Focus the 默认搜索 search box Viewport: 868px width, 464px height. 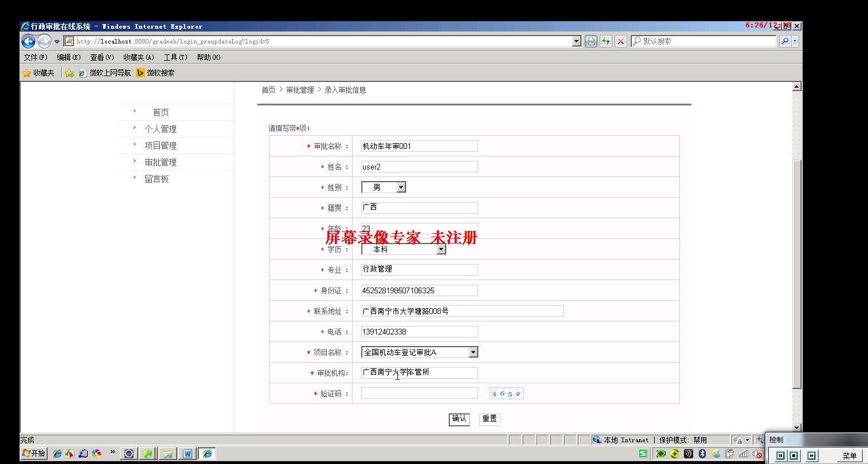705,41
